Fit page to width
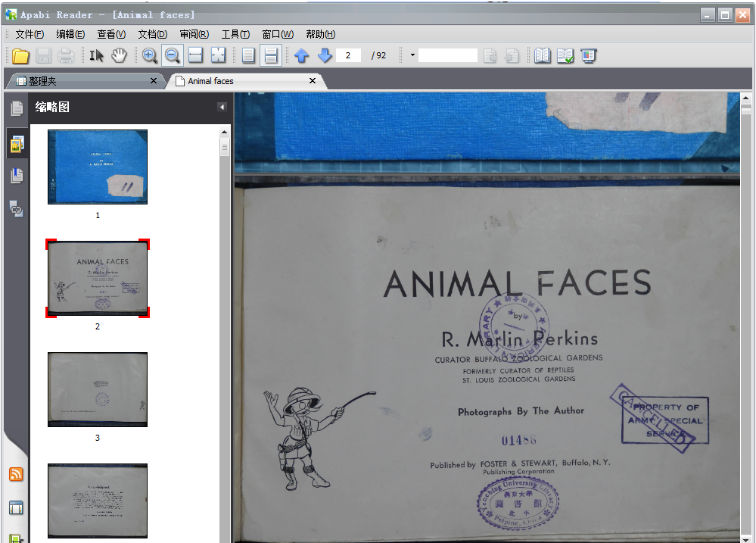The width and height of the screenshot is (756, 543). 195,55
